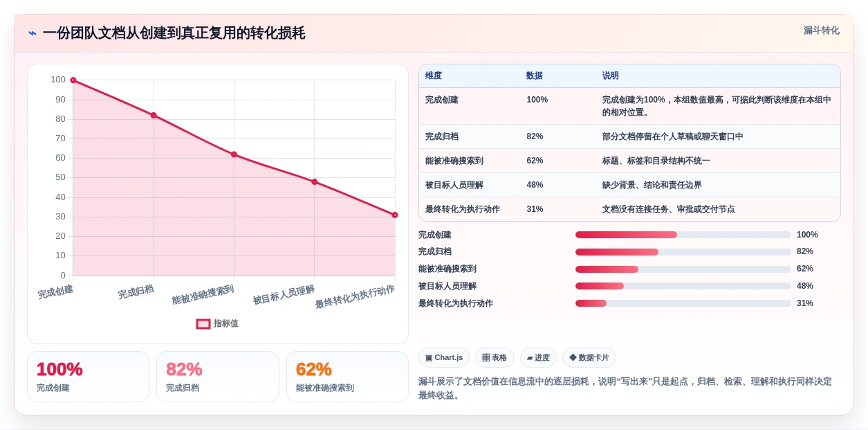Click the 48% value in the table
The height and width of the screenshot is (430, 868).
[535, 185]
